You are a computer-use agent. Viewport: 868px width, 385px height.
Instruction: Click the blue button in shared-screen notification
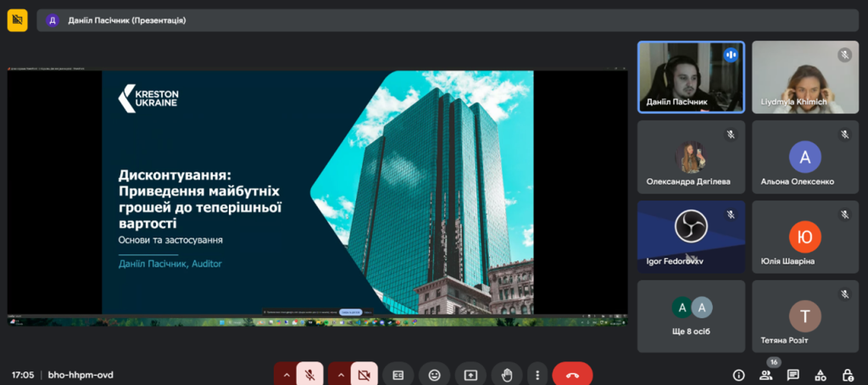[x=351, y=312]
